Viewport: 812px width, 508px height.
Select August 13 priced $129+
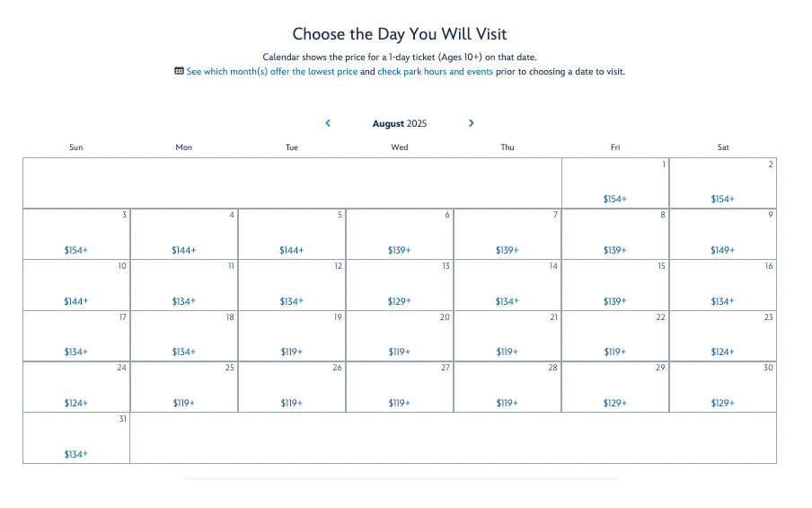click(x=400, y=285)
